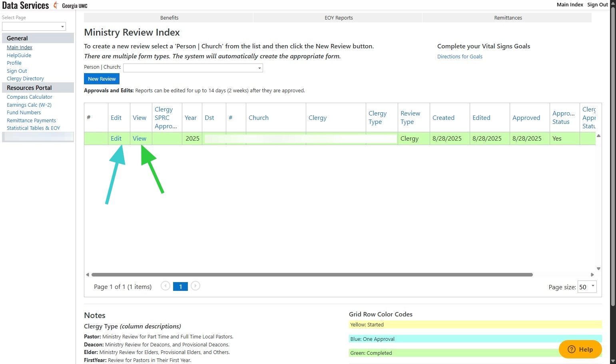616x364 pixels.
Task: Open the Remittances tab
Action: tap(508, 18)
